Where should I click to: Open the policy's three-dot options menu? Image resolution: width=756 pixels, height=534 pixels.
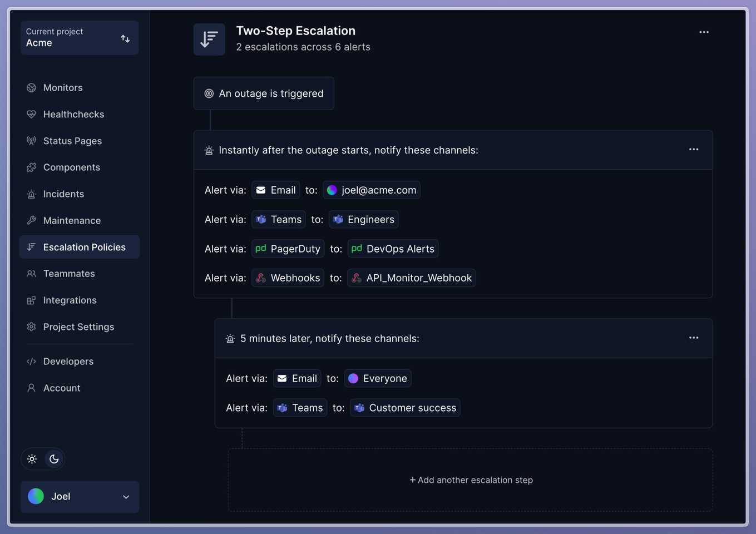pos(704,32)
